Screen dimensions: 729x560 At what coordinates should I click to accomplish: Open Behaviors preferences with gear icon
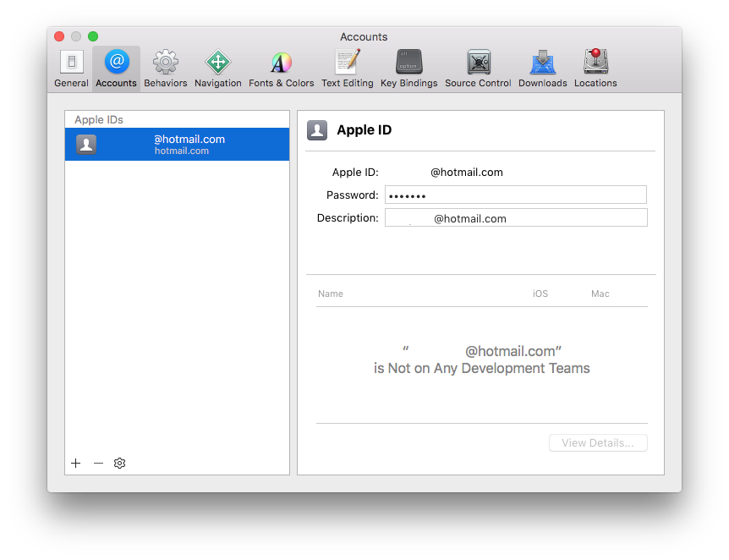(x=165, y=69)
